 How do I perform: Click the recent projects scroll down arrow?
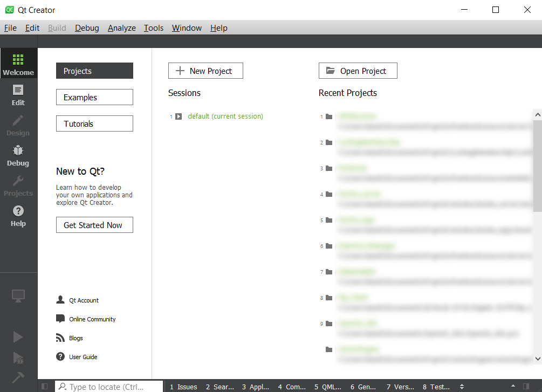(x=538, y=359)
